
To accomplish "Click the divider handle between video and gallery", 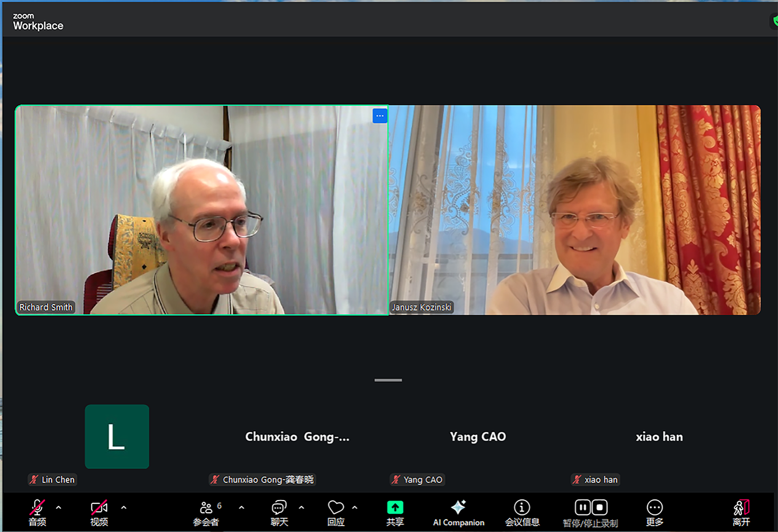I will pos(388,380).
